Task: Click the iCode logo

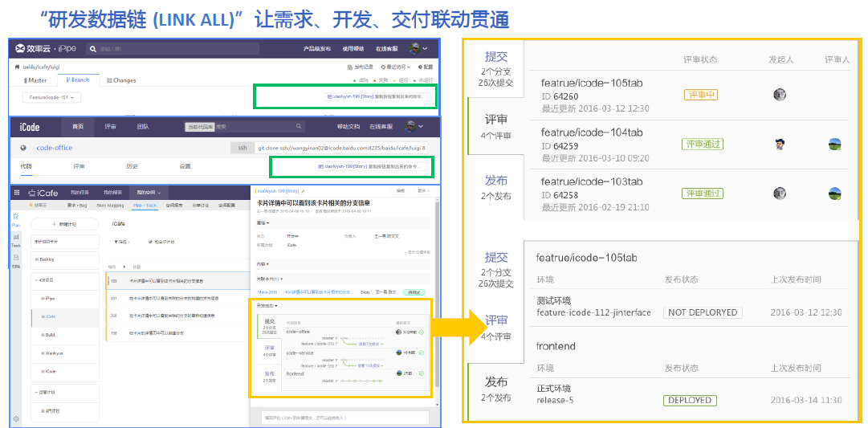Action: tap(30, 127)
